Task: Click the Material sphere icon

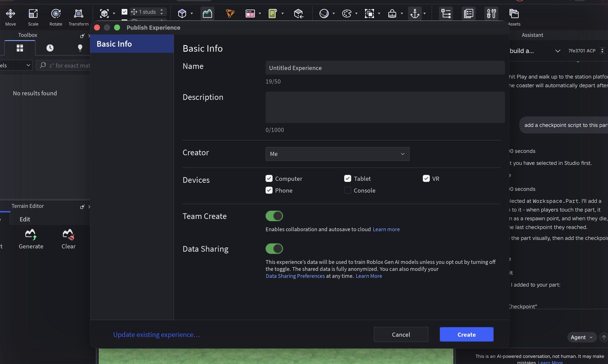Action: click(324, 14)
